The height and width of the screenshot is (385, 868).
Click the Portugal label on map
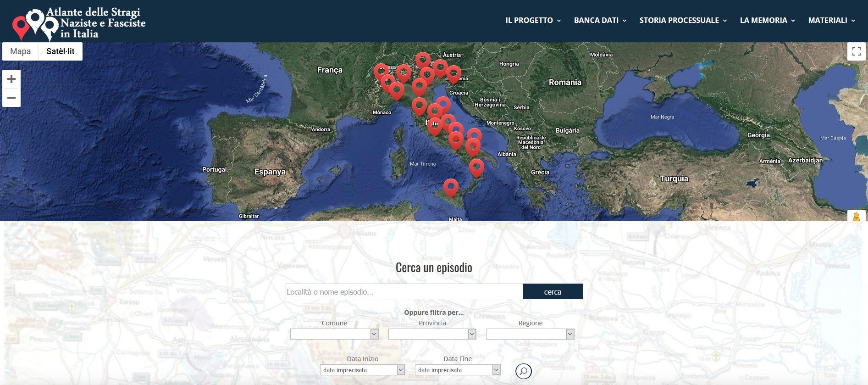coord(215,169)
